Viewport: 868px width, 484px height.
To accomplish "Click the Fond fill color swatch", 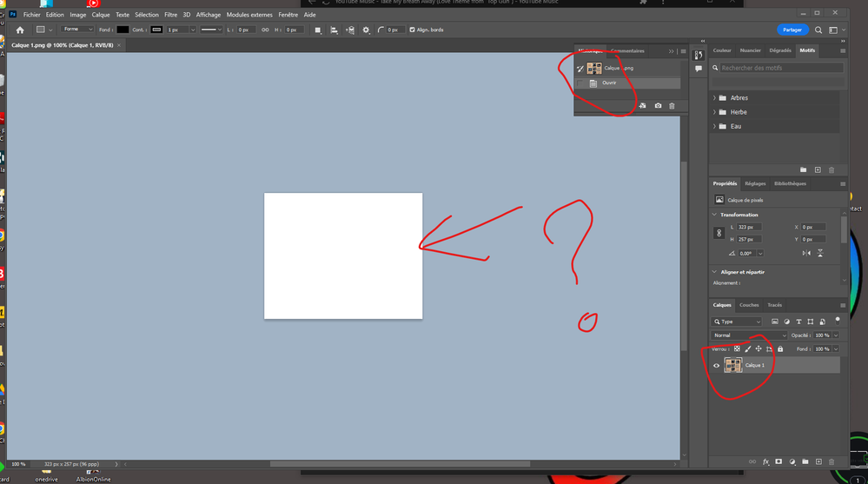I will (x=123, y=30).
